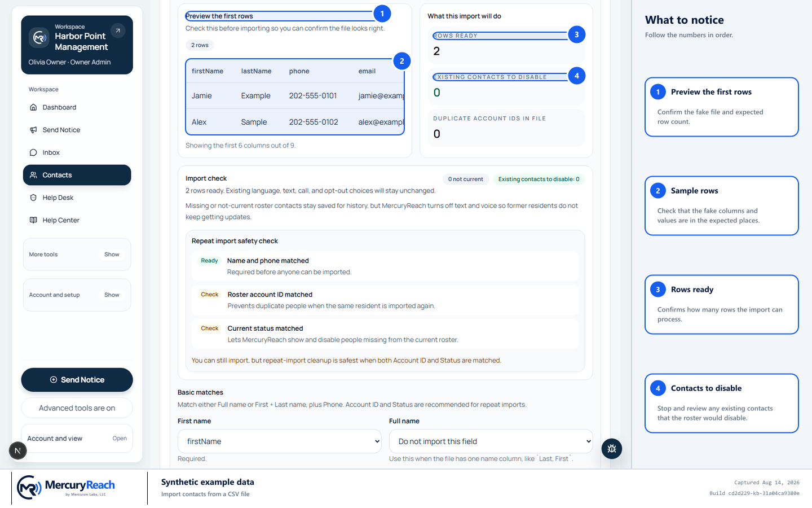Screen dimensions: 812x508
Task: Click the email column header
Action: pos(367,71)
